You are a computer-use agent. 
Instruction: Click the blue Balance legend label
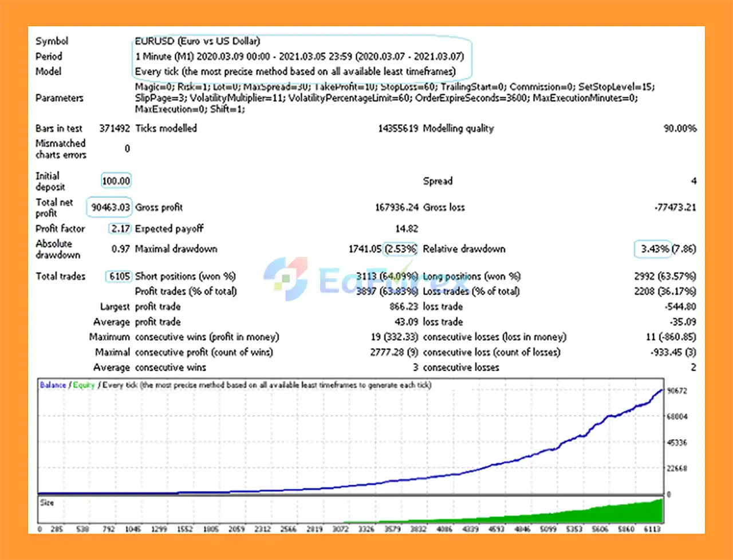[53, 385]
